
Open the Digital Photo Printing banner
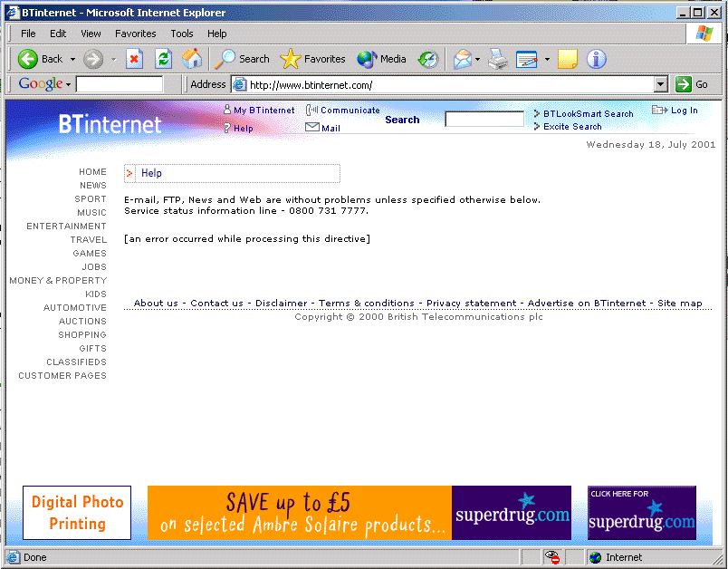tap(77, 513)
